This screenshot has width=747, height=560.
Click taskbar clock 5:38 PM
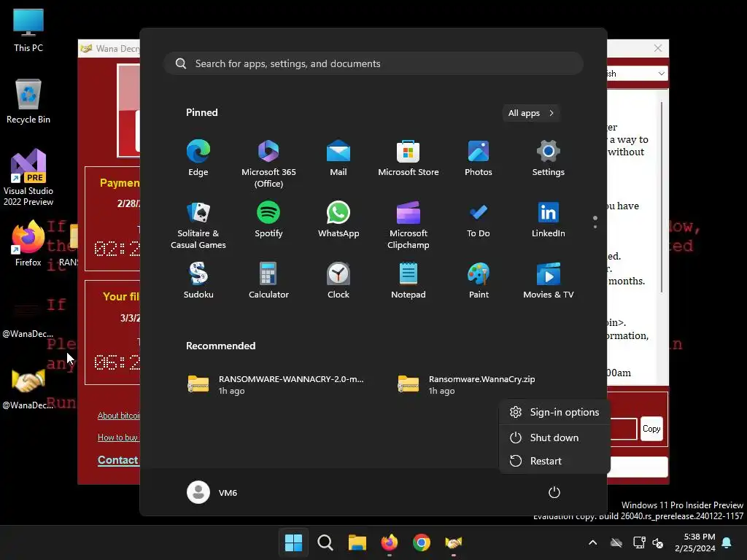click(x=695, y=542)
